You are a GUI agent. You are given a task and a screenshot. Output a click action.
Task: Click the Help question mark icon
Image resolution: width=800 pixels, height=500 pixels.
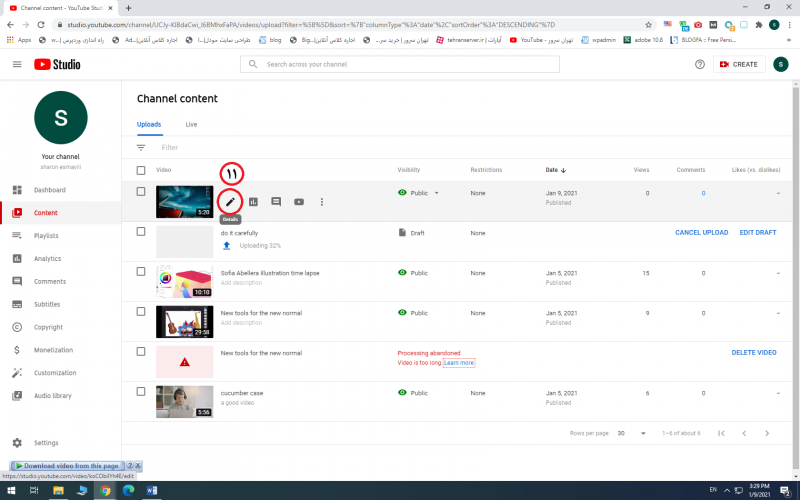(700, 64)
